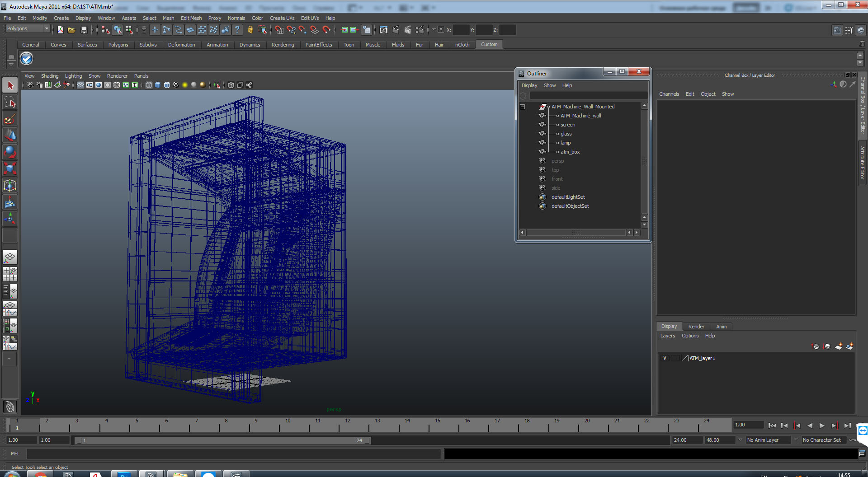
Task: Save the current scene
Action: tap(84, 30)
